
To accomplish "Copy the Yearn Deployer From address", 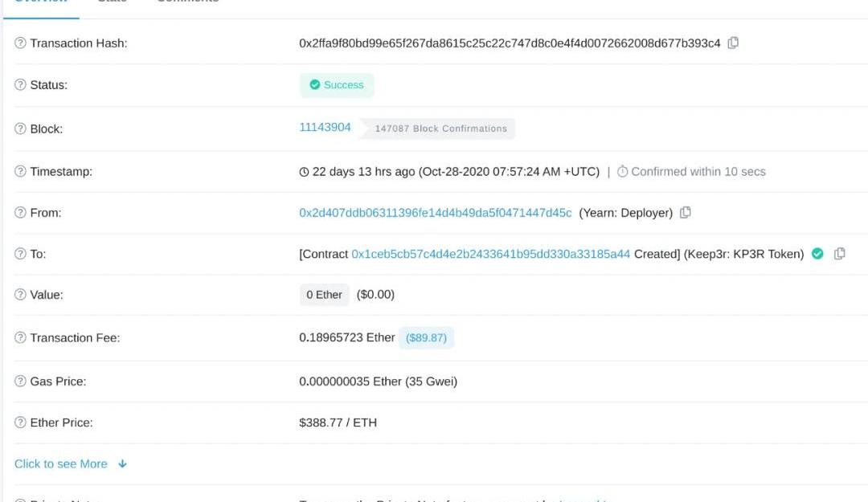I will tap(686, 213).
